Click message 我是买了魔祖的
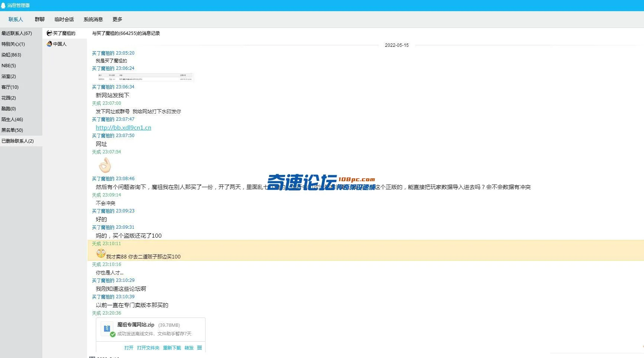Image resolution: width=644 pixels, height=358 pixels. [111, 61]
